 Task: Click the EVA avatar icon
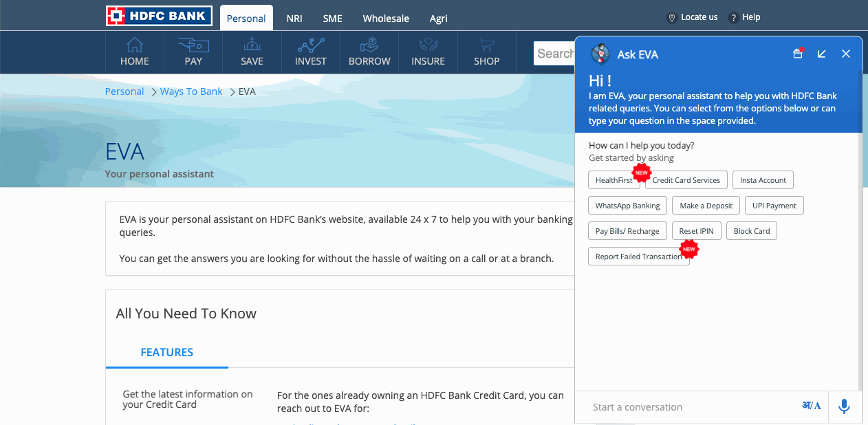[x=600, y=54]
